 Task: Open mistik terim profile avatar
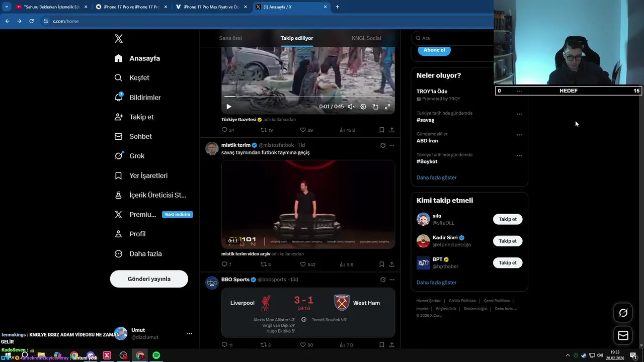click(x=212, y=148)
